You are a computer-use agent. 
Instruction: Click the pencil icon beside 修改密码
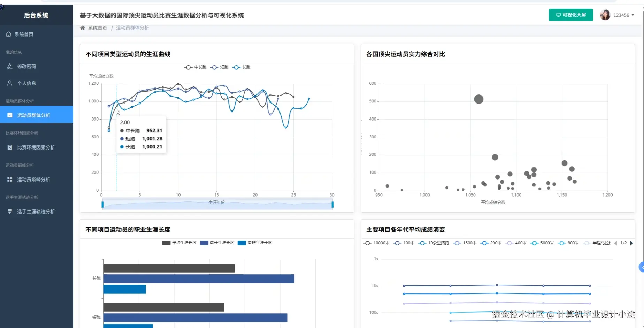point(10,66)
